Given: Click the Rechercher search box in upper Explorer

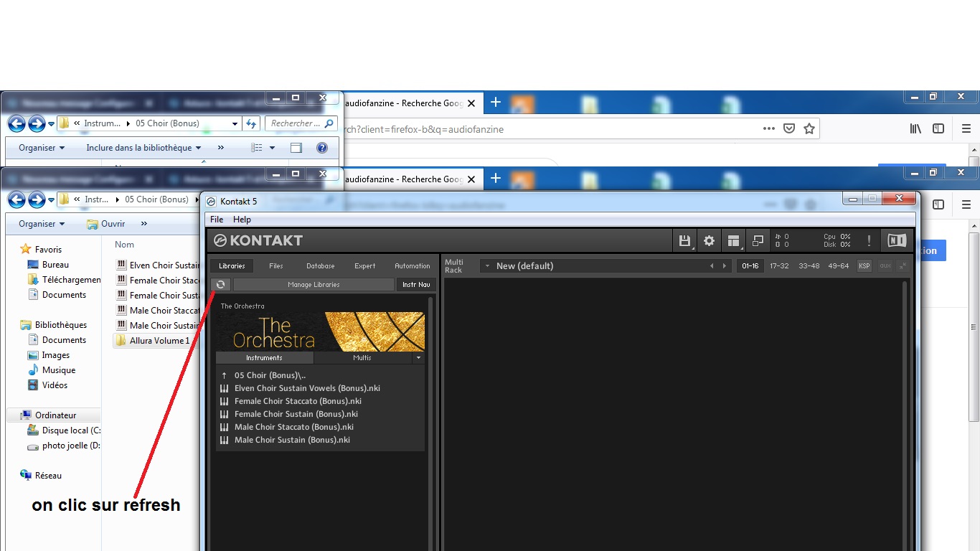Looking at the screenshot, I should click(301, 123).
